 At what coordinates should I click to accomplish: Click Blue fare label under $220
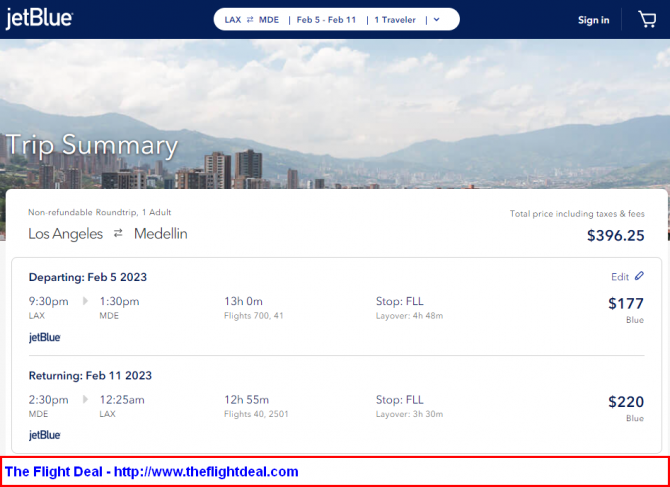coord(635,418)
